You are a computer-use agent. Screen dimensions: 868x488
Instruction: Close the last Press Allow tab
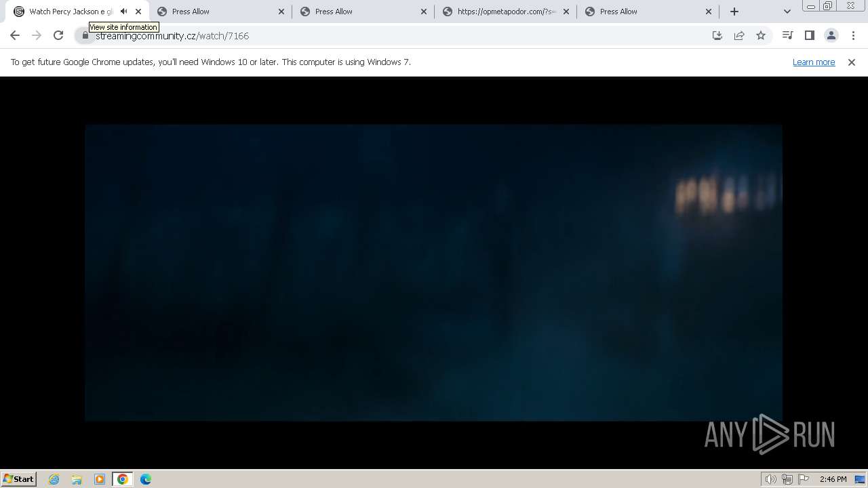point(709,12)
